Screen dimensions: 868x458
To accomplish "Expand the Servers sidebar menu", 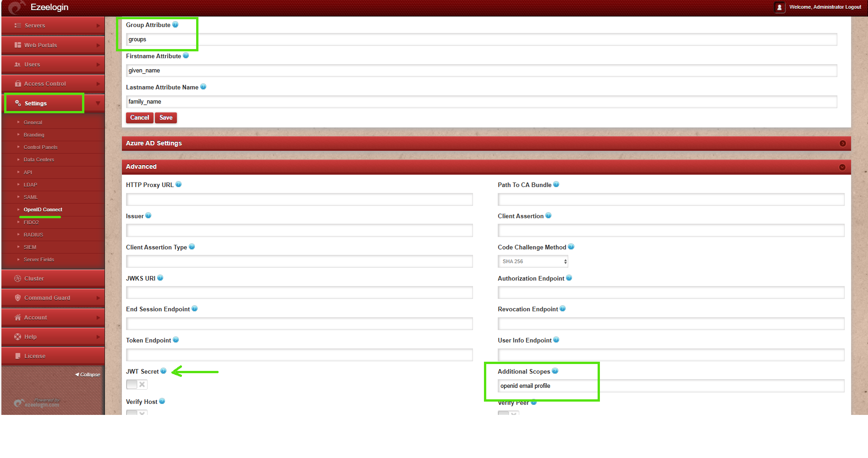I will click(53, 26).
